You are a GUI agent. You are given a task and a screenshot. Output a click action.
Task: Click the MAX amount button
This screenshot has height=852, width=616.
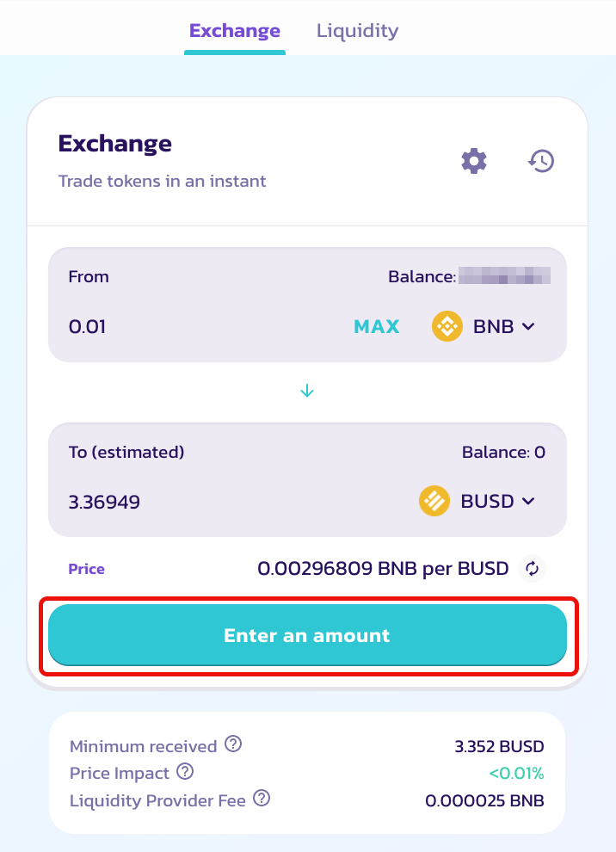[x=377, y=326]
